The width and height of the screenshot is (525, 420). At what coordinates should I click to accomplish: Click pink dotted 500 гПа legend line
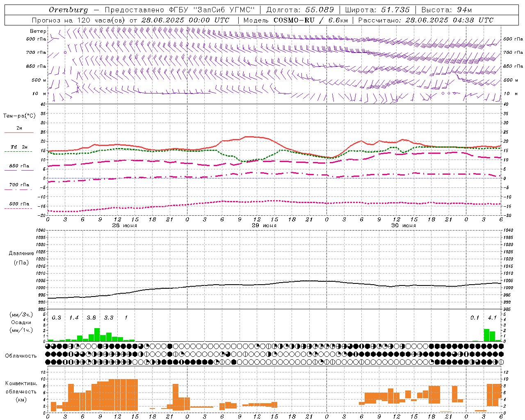tap(18, 209)
